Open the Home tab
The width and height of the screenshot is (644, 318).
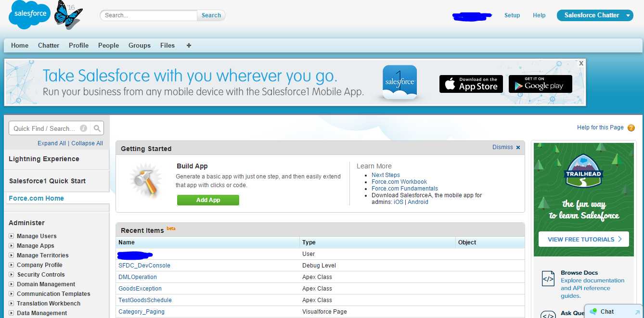(x=20, y=45)
